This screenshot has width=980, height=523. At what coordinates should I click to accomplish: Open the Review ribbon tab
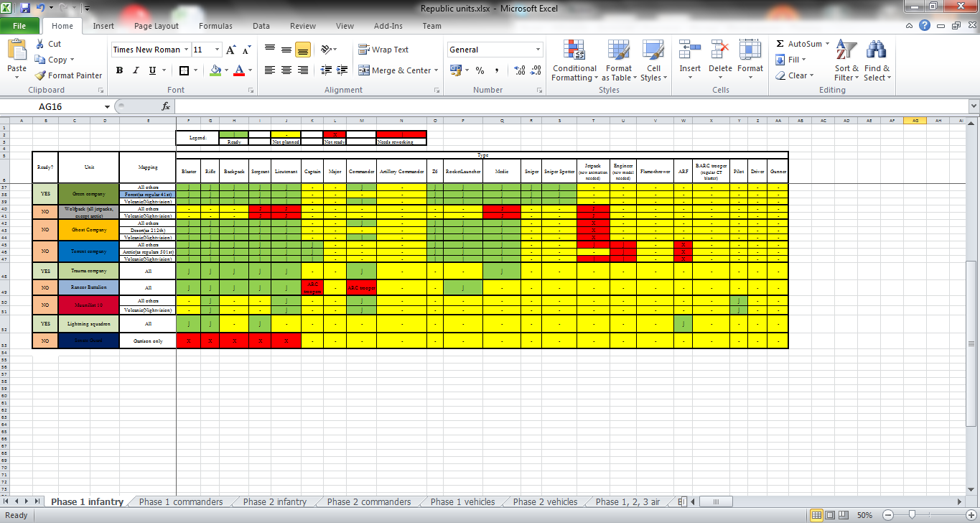coord(303,26)
